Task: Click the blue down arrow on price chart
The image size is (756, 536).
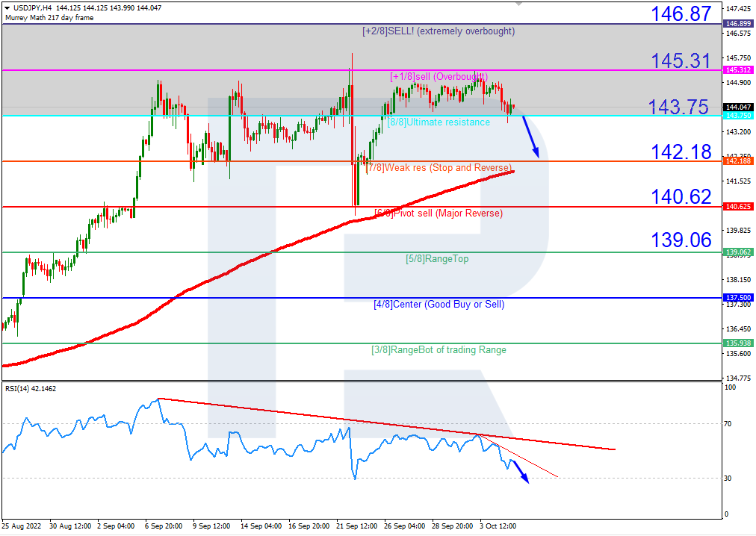Action: coord(530,137)
